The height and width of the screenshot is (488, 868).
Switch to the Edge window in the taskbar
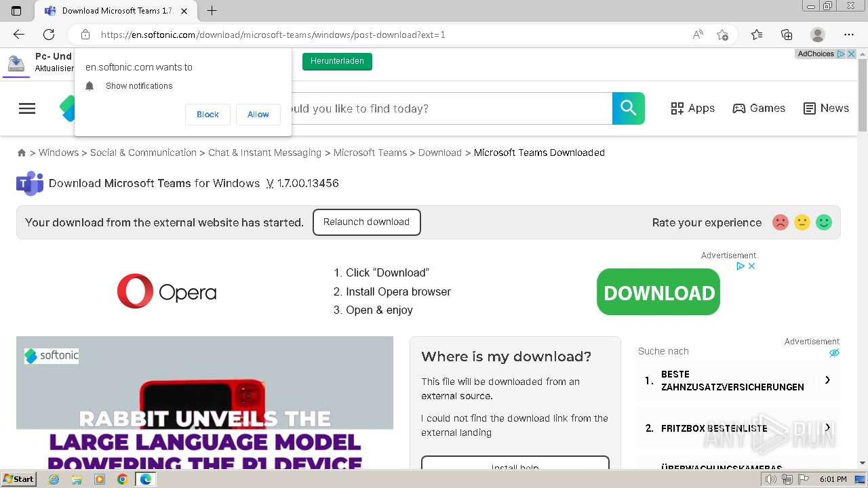[145, 479]
